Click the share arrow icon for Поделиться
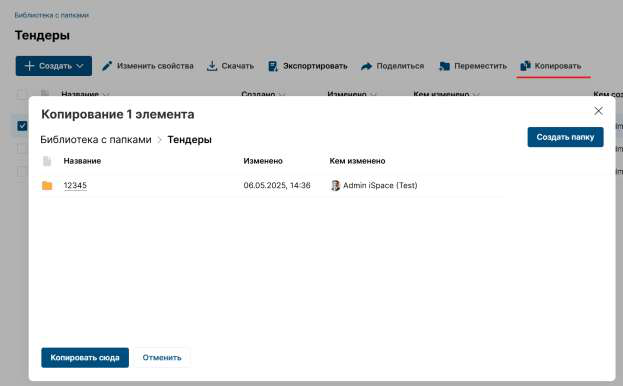Viewport: 623px width, 386px height. (x=366, y=66)
